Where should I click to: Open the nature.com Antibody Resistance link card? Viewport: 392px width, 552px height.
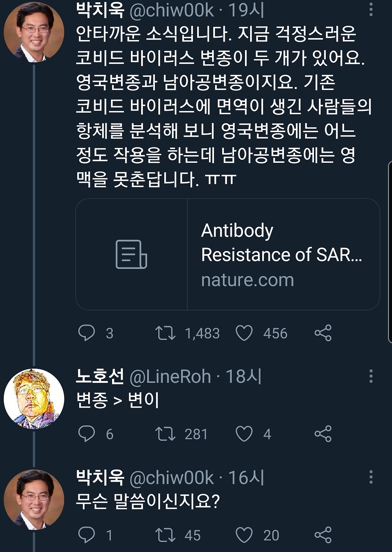click(x=227, y=254)
